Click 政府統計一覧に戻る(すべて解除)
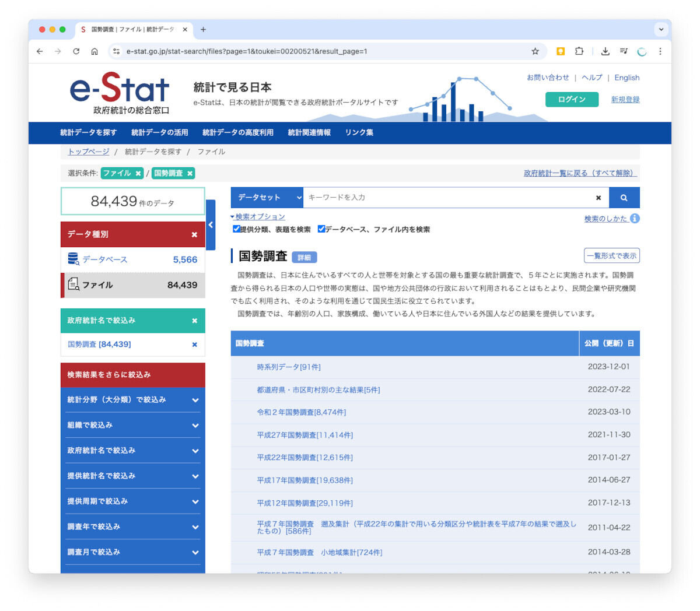 tap(580, 173)
